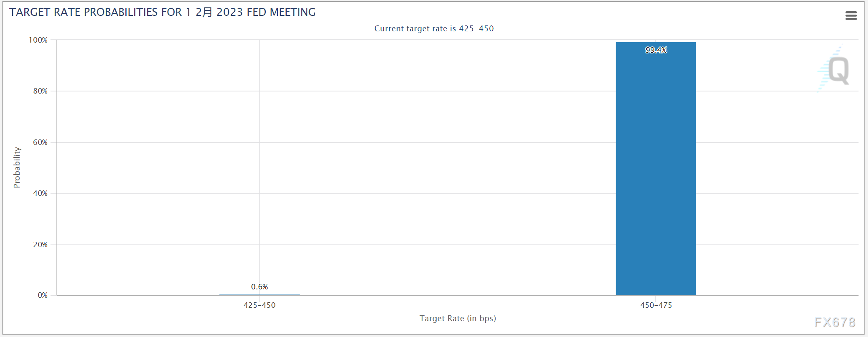
Task: Click the Probability axis title
Action: (17, 167)
